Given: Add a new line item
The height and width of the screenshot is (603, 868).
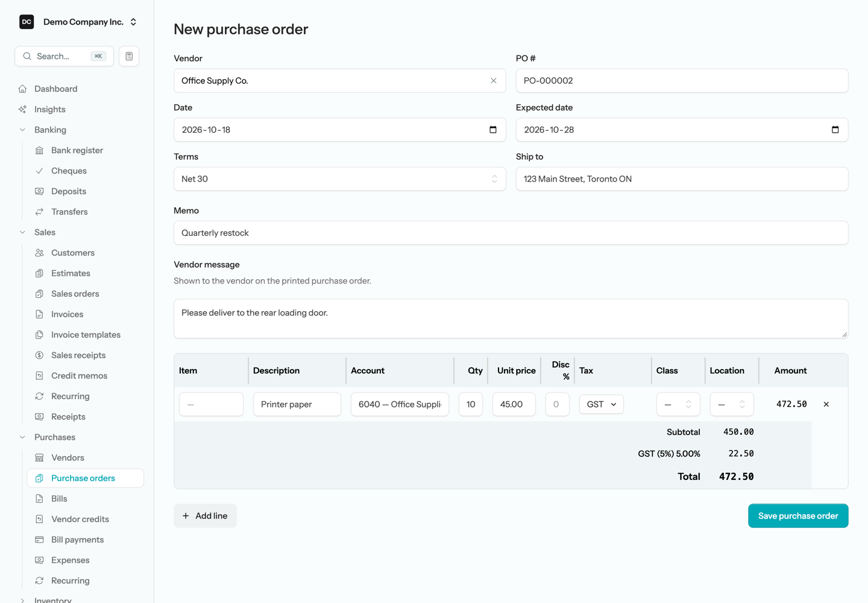Looking at the screenshot, I should [205, 516].
